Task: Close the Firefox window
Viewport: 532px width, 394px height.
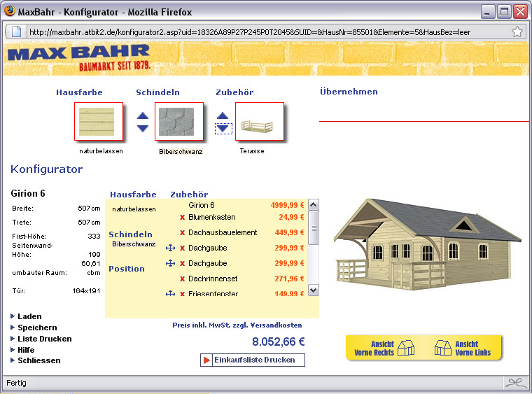Action: (x=520, y=12)
